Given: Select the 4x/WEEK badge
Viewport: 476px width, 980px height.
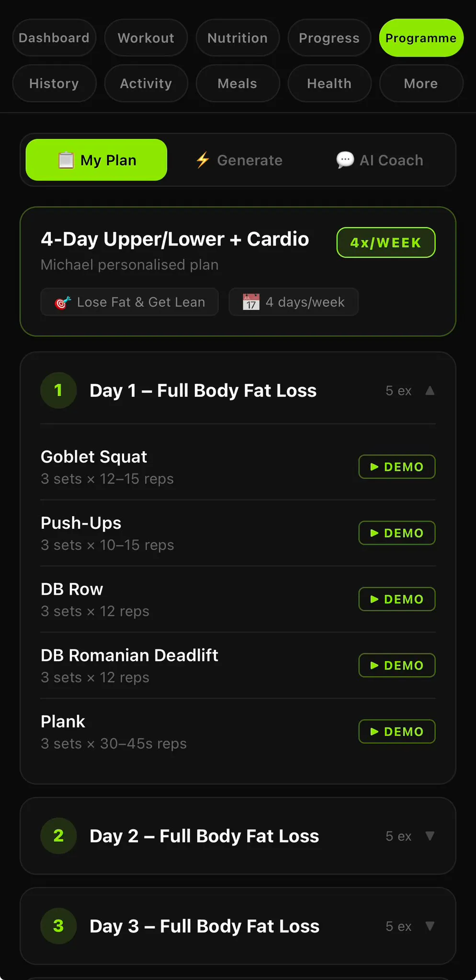Looking at the screenshot, I should pyautogui.click(x=386, y=243).
